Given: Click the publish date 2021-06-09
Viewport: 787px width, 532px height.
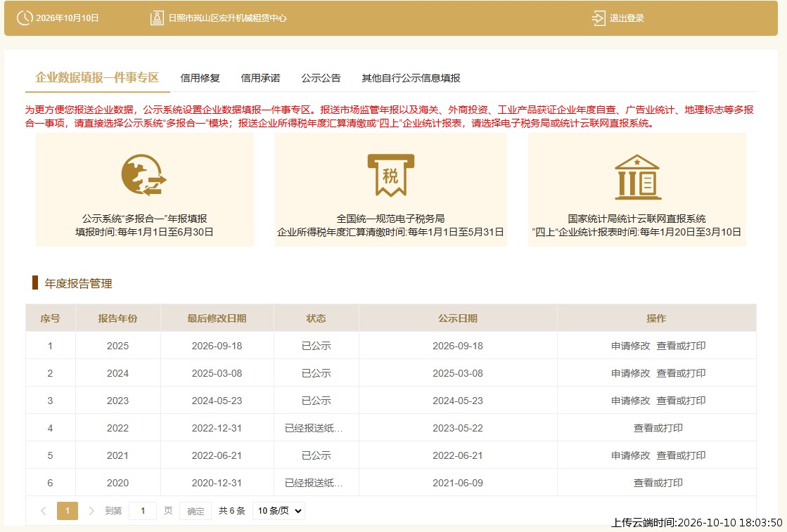Looking at the screenshot, I should click(x=458, y=484).
